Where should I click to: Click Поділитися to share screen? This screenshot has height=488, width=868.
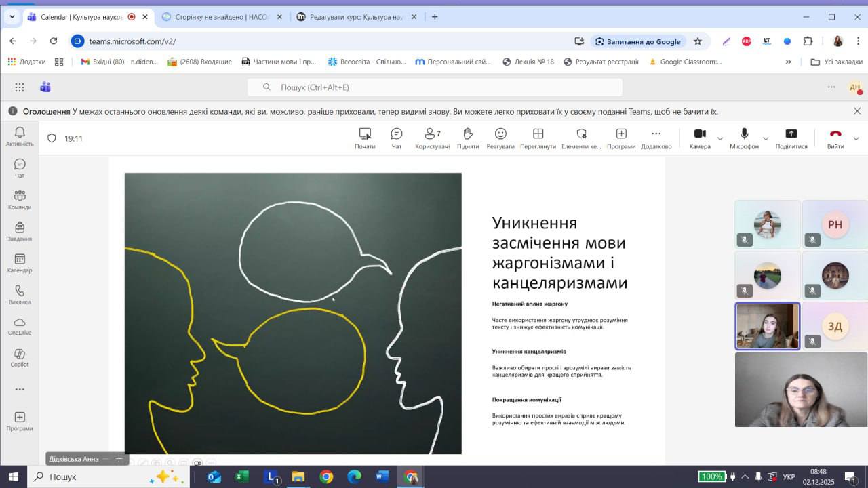[791, 138]
